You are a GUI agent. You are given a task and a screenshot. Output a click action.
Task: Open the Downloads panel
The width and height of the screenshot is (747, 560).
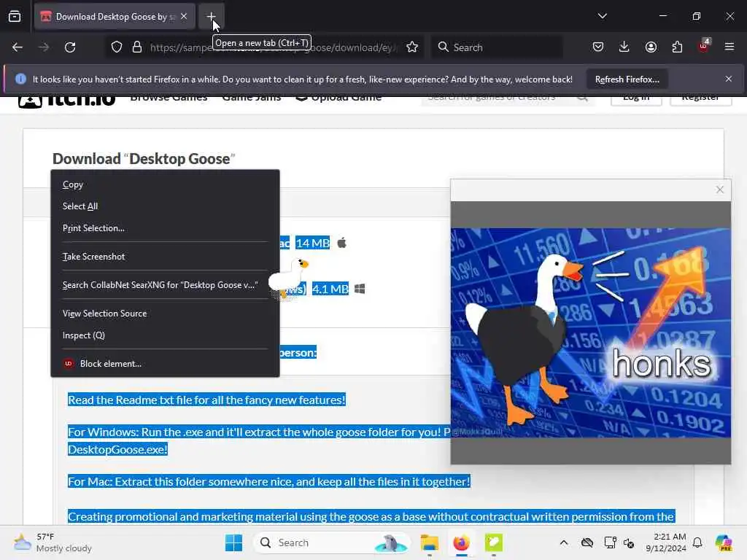coord(624,47)
